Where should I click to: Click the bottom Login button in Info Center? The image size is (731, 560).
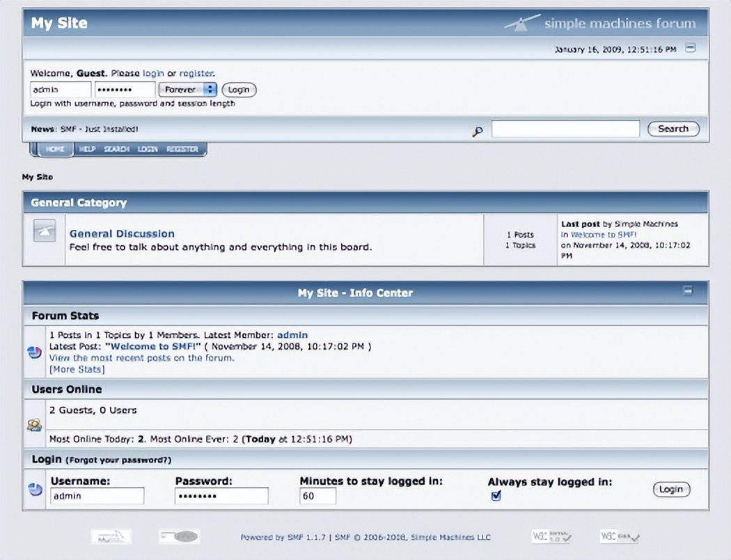[x=671, y=489]
